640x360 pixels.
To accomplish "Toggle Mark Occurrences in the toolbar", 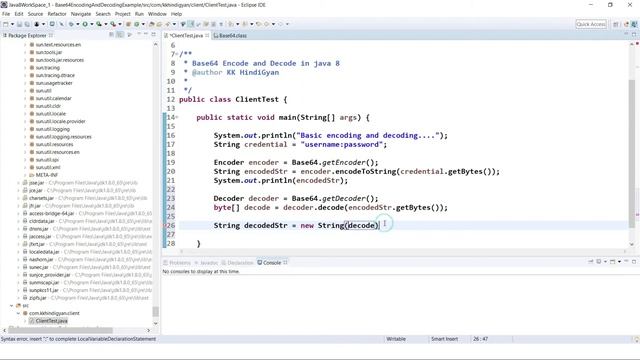I will point(191,24).
